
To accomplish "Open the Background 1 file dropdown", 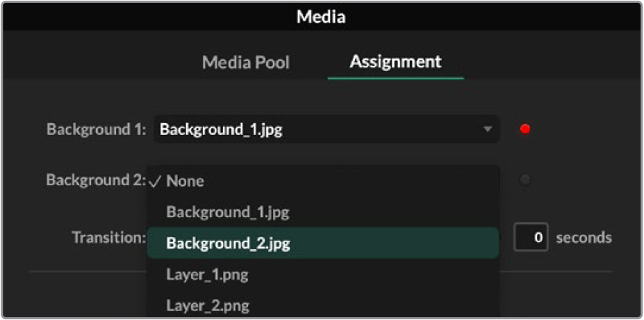I will pyautogui.click(x=320, y=129).
